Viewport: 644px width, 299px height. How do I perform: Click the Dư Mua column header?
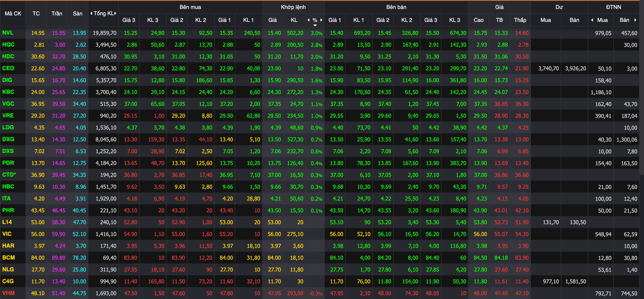click(546, 20)
